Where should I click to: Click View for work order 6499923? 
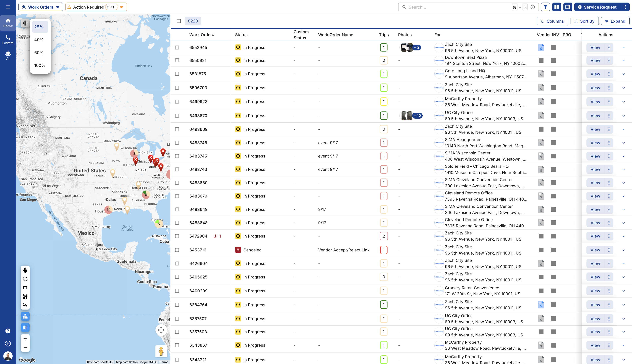pos(595,102)
